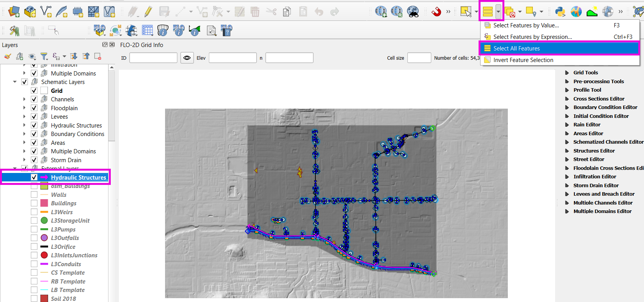This screenshot has width=644, height=302.
Task: Click the Filter Legend funnel icon
Action: click(44, 57)
